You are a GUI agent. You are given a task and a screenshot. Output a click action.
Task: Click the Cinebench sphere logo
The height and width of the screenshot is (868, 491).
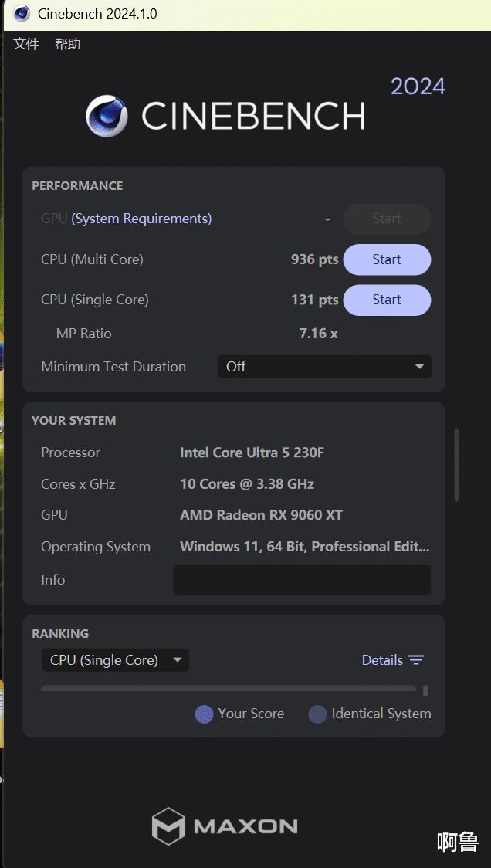(107, 116)
